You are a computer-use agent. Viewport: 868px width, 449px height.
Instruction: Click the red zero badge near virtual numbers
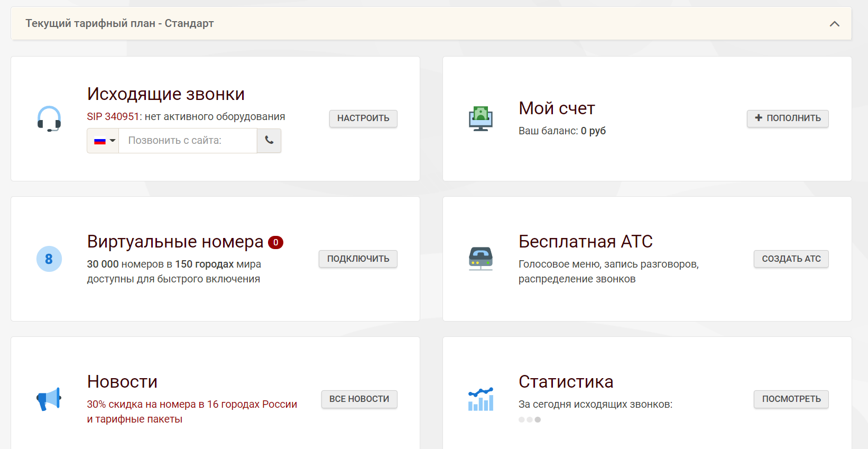pyautogui.click(x=275, y=242)
